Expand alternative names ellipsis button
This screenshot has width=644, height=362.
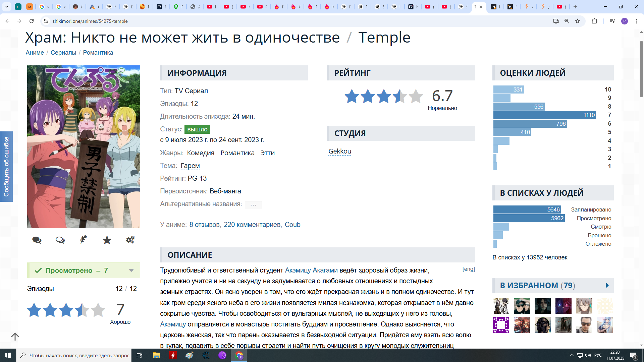click(253, 204)
